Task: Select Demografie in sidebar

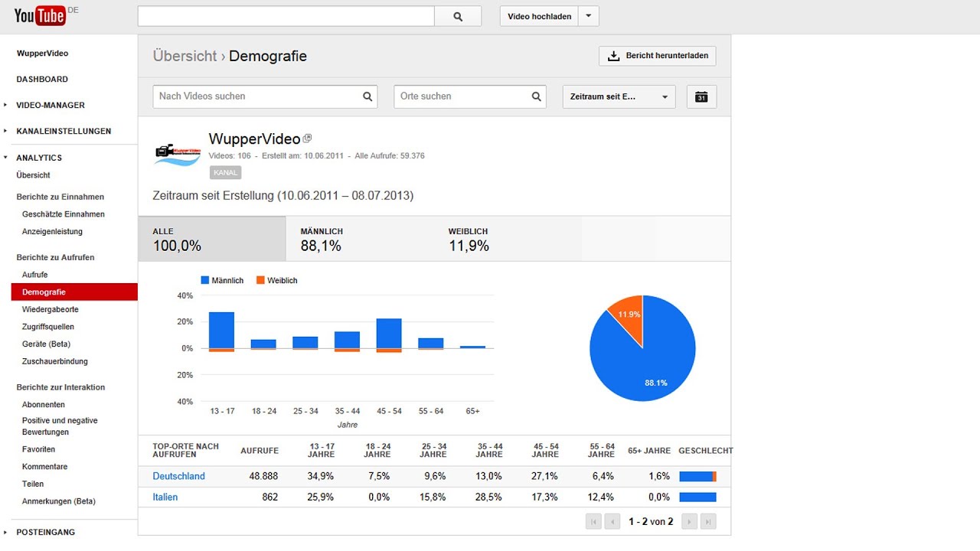Action: pyautogui.click(x=74, y=292)
